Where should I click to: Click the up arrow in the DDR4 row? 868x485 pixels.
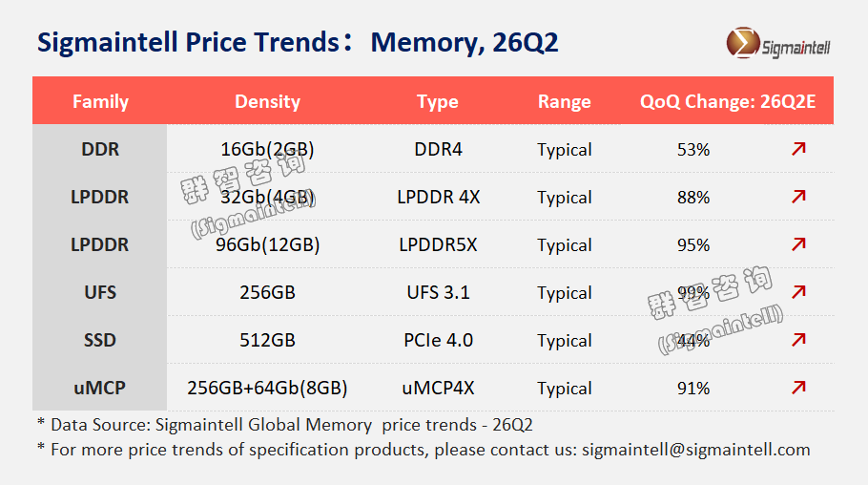pos(799,149)
